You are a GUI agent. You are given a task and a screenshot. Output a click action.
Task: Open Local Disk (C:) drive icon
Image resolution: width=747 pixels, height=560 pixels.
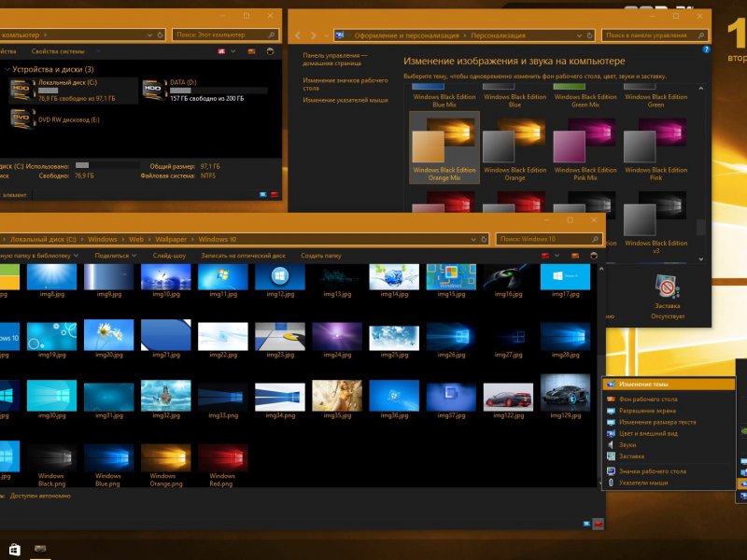tap(22, 90)
